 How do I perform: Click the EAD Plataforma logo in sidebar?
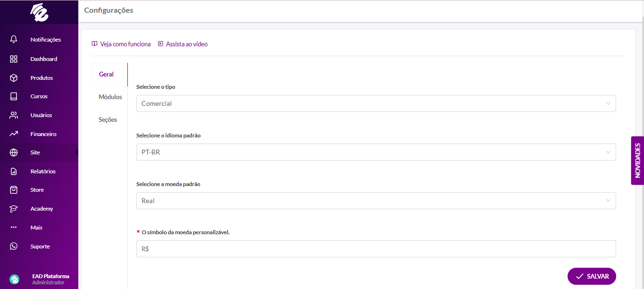(x=39, y=13)
